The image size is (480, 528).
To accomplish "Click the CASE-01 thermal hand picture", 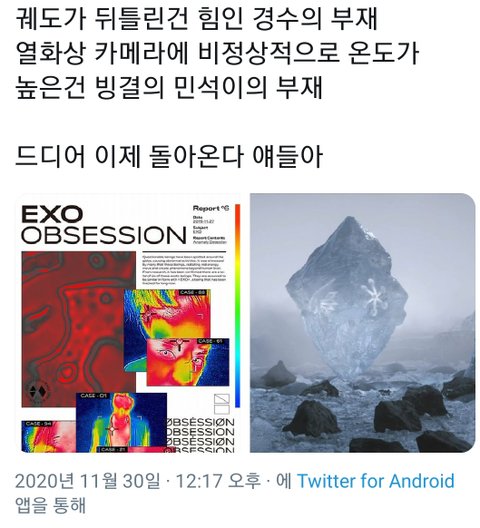I will 121,422.
